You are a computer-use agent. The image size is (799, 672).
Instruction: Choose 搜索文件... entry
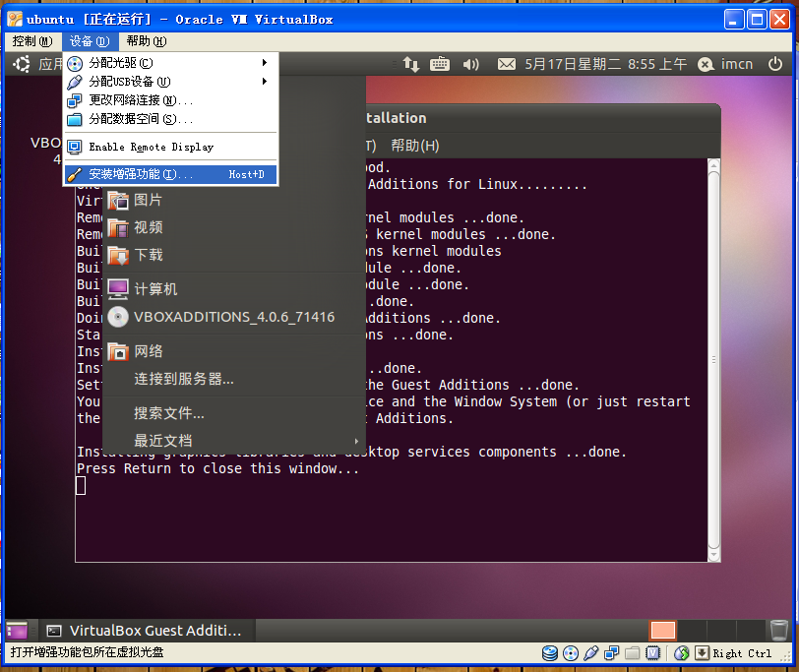tap(233, 413)
